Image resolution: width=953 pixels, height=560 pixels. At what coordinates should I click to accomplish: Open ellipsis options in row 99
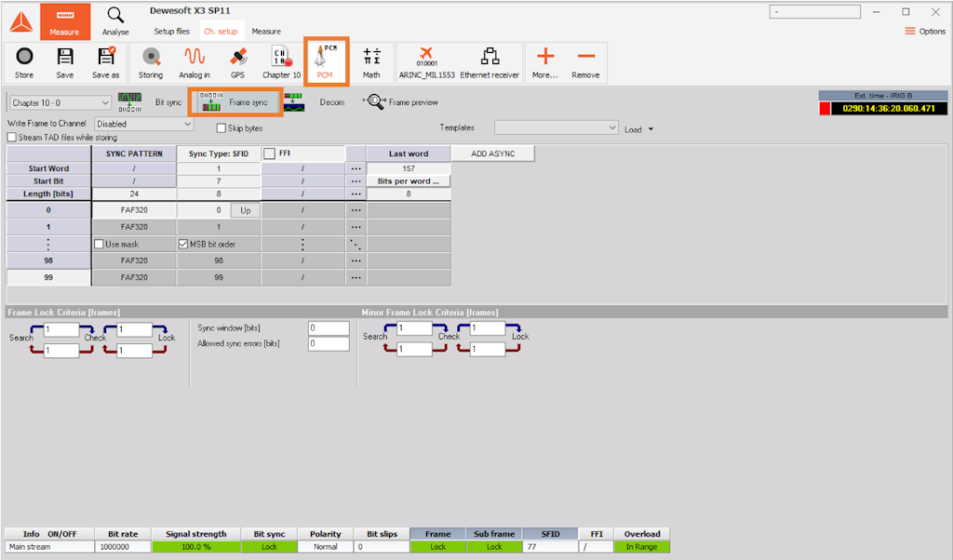pos(356,277)
